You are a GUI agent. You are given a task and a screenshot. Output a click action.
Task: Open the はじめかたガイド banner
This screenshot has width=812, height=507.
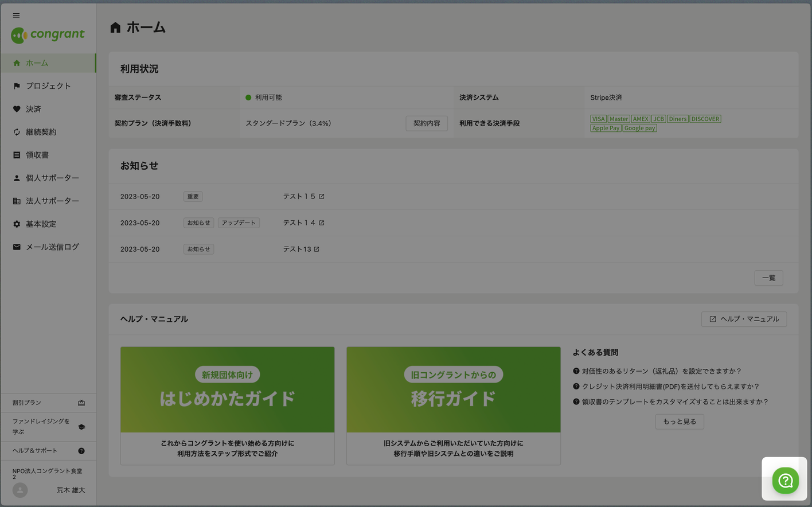pos(227,389)
